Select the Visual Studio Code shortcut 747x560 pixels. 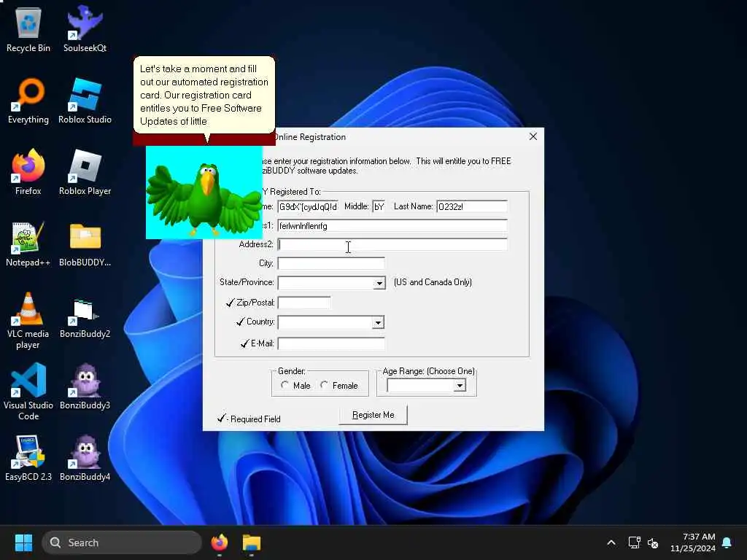pos(28,392)
